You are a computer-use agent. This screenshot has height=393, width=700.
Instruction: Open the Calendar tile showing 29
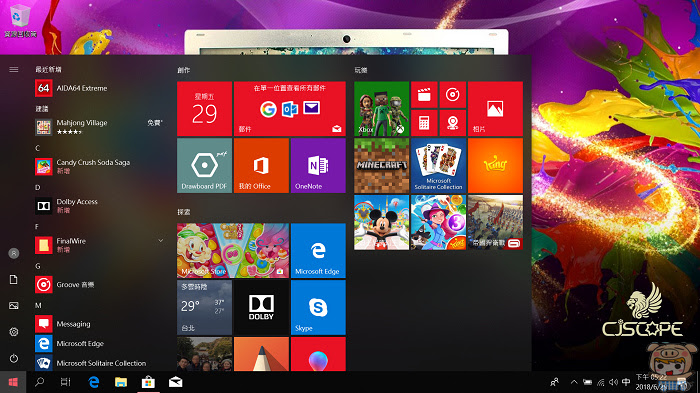204,109
